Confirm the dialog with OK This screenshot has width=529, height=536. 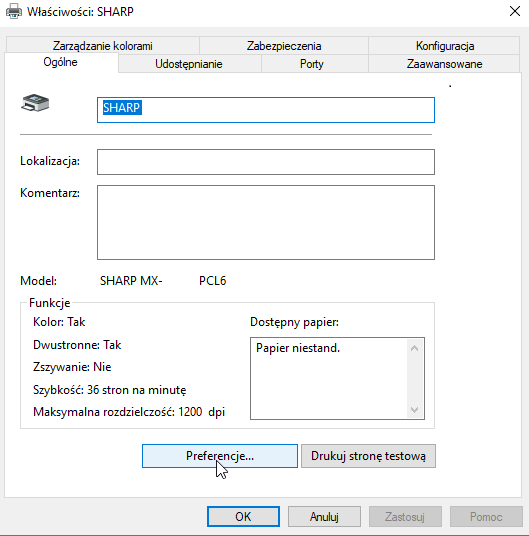[243, 517]
